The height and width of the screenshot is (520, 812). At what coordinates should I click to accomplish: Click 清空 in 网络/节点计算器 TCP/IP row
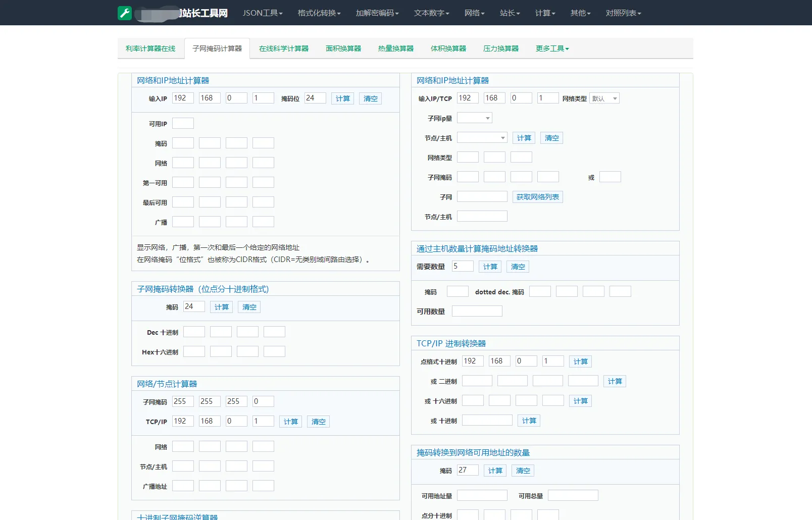click(319, 422)
